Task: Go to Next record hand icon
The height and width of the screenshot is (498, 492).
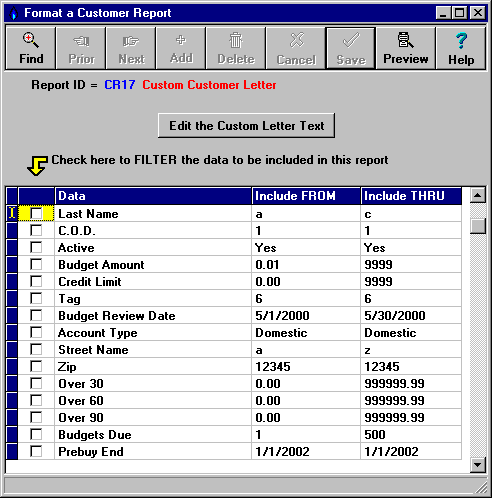Action: [131, 41]
